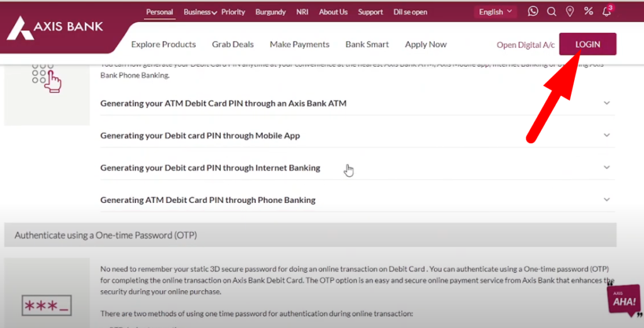This screenshot has height=328, width=644.
Task: Expand the Business menu dropdown
Action: point(200,12)
